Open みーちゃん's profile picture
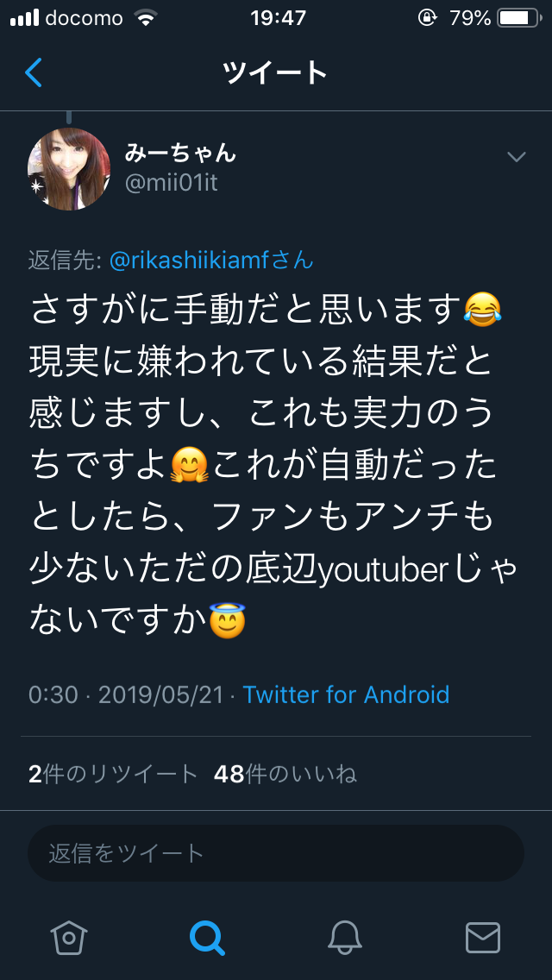Viewport: 552px width, 980px height. coord(69,169)
